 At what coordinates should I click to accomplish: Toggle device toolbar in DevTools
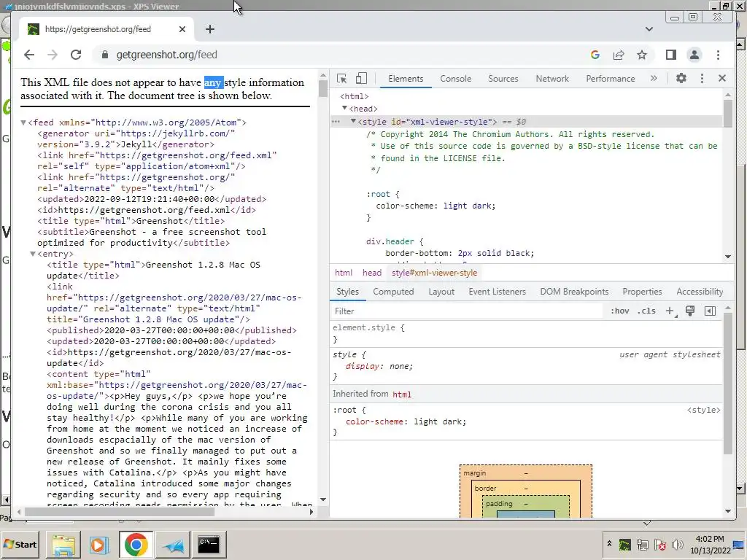click(362, 79)
